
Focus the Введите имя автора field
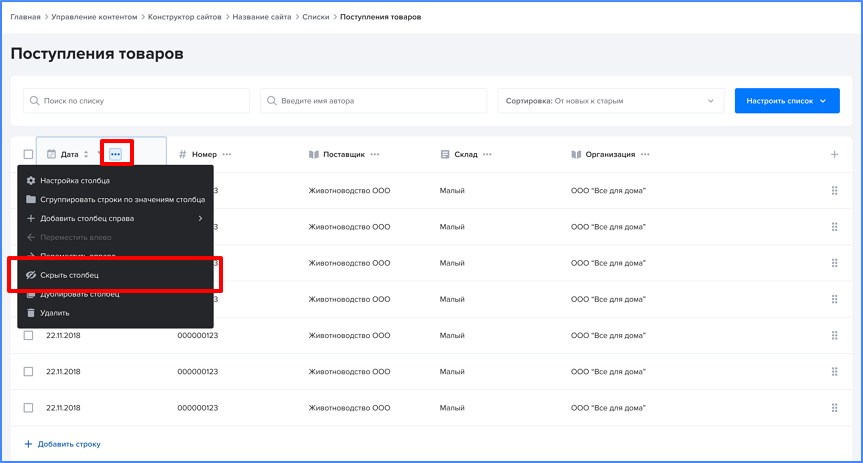coord(374,101)
